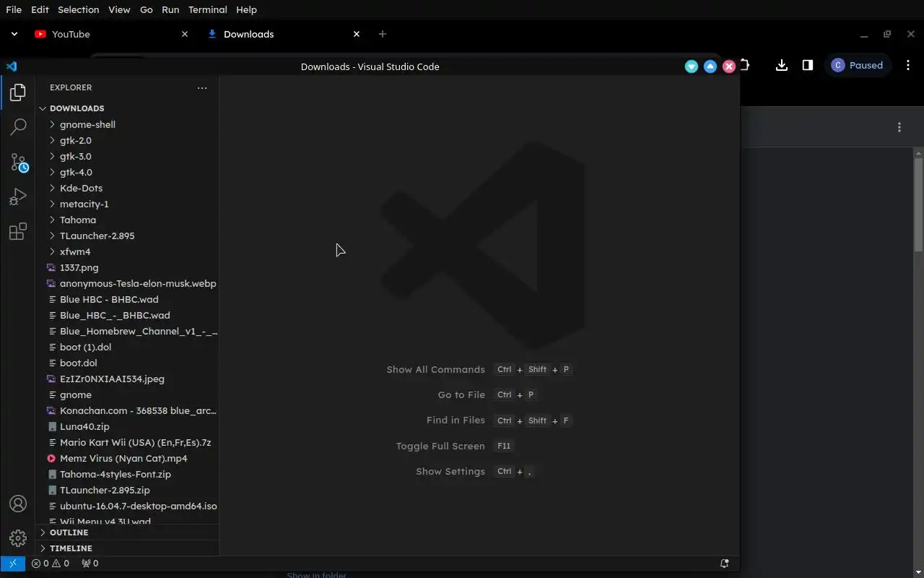This screenshot has width=924, height=578.
Task: Select Blue HBC - BHBC.wad file
Action: (127, 299)
